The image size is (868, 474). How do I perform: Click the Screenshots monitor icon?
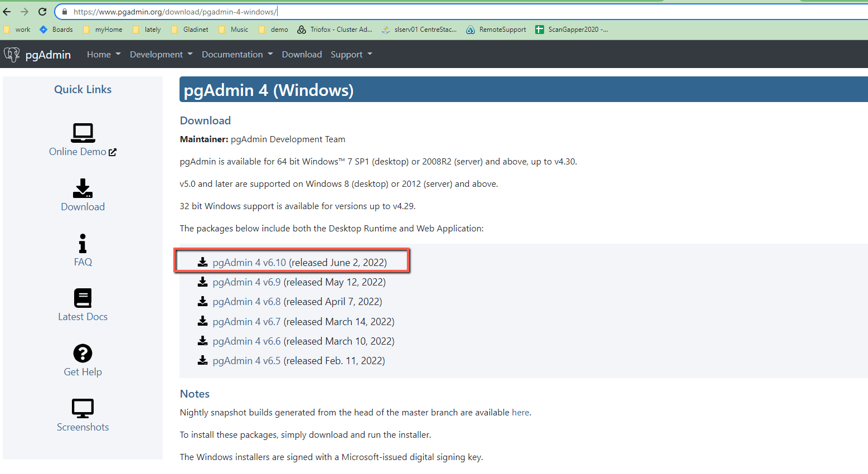pyautogui.click(x=83, y=408)
